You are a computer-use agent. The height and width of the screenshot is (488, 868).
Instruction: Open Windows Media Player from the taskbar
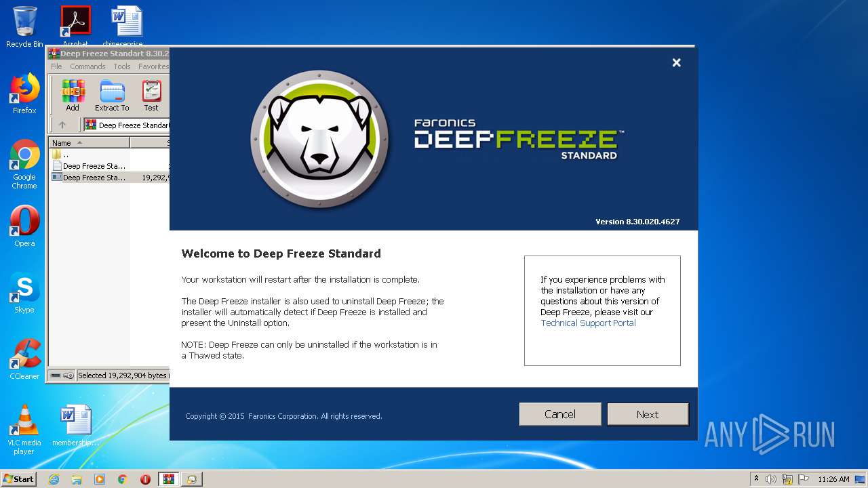(x=100, y=479)
